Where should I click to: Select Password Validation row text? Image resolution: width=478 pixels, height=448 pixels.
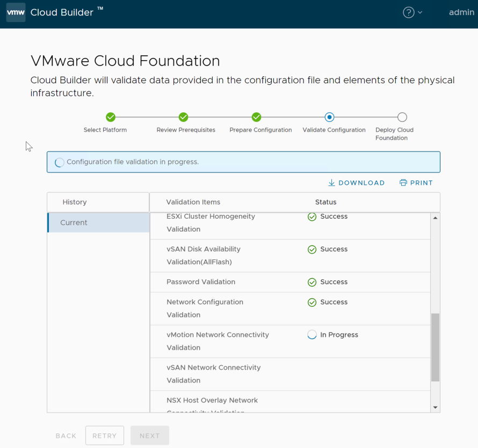click(x=201, y=282)
